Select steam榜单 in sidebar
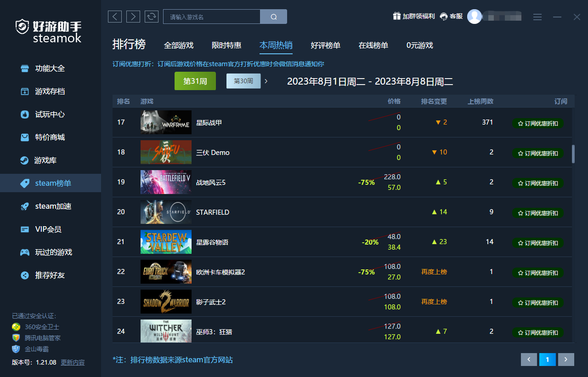The width and height of the screenshot is (588, 377). [x=51, y=183]
